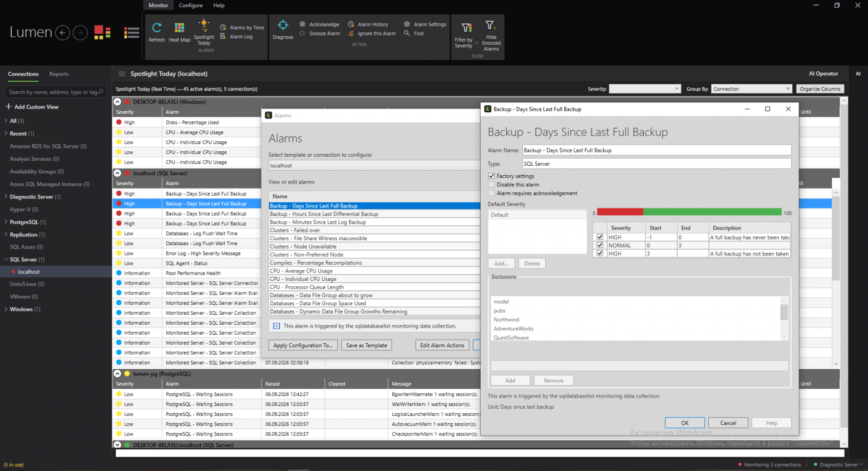Image resolution: width=868 pixels, height=471 pixels.
Task: Open Alarm Settings in the ribbon
Action: click(425, 24)
